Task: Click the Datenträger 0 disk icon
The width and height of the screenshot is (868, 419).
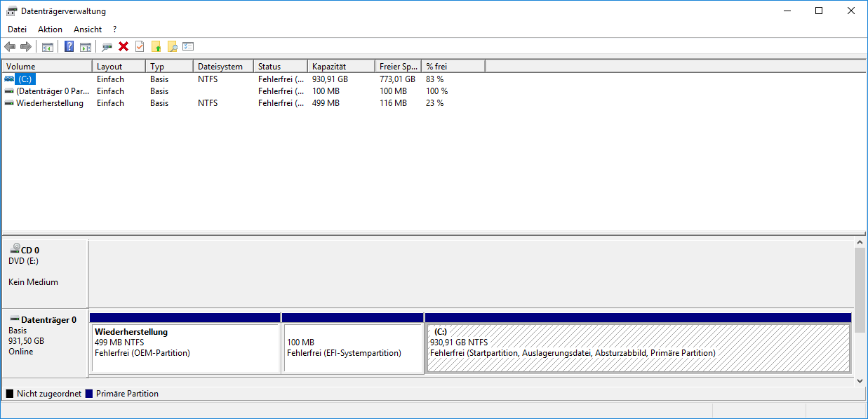Action: pyautogui.click(x=15, y=319)
